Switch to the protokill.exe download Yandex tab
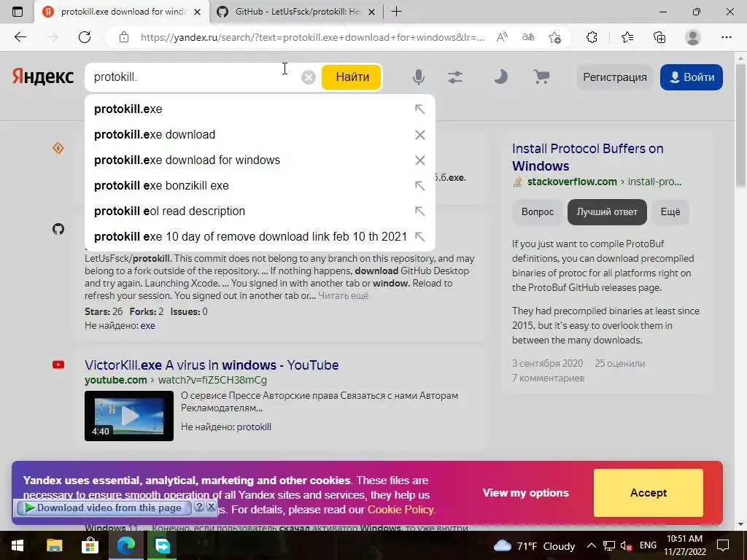Screen dimensions: 747x560 [x=122, y=12]
